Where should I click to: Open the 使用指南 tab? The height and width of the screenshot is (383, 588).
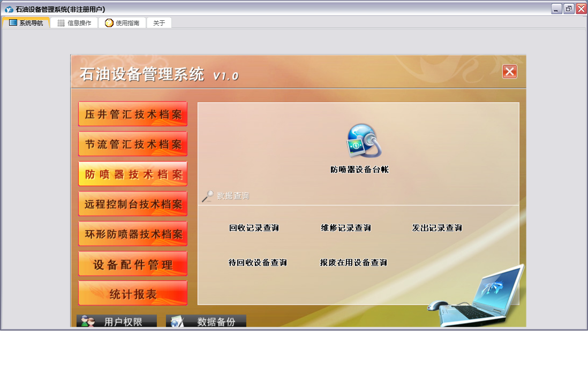click(122, 23)
